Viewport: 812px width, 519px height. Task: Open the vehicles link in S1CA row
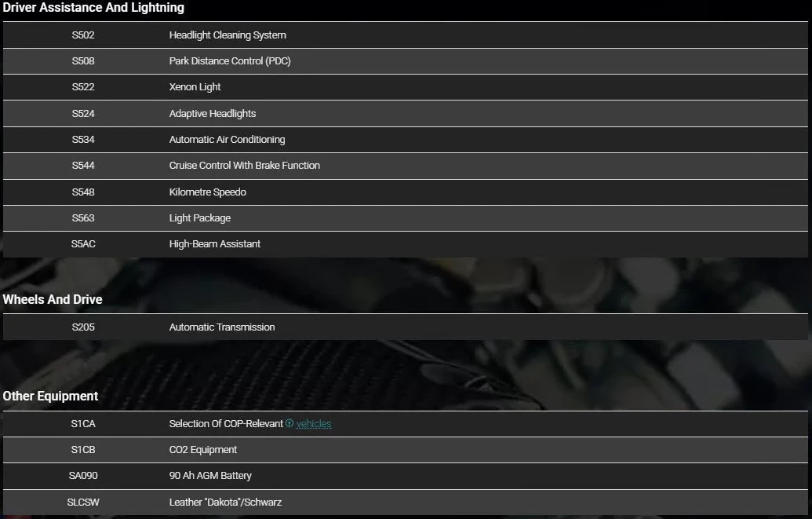click(314, 423)
